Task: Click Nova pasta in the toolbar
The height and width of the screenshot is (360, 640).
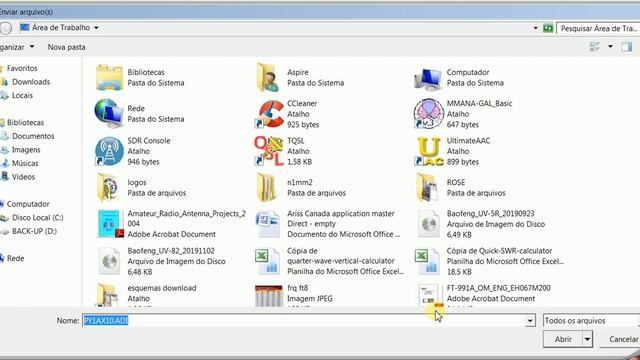Action: 67,47
